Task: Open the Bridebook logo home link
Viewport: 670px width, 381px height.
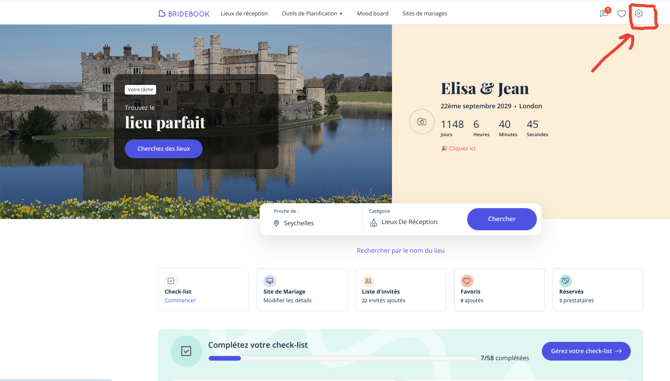Action: click(184, 14)
